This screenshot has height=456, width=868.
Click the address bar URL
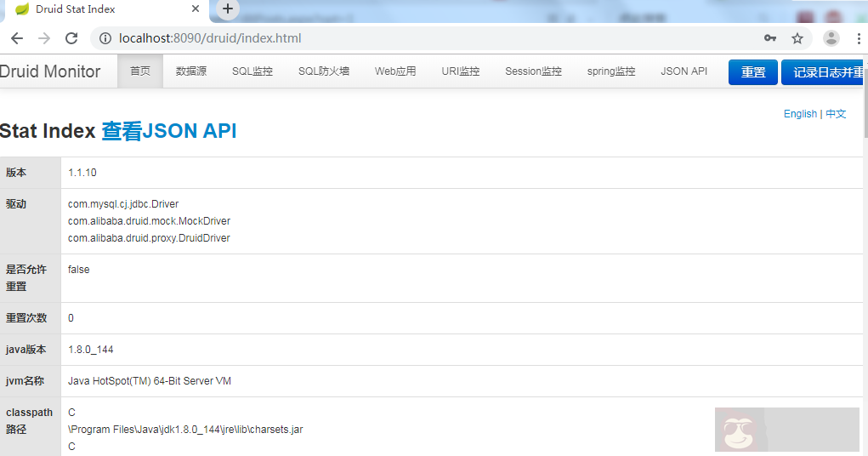pyautogui.click(x=210, y=38)
